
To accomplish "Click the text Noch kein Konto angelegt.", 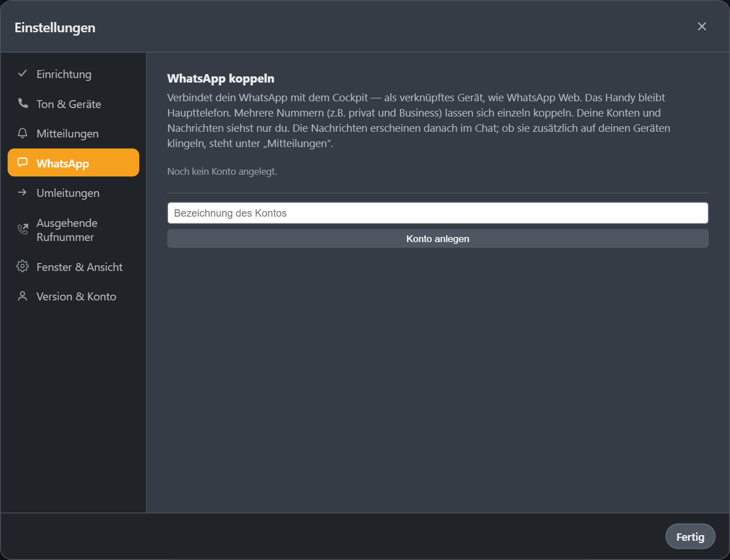I will point(222,171).
